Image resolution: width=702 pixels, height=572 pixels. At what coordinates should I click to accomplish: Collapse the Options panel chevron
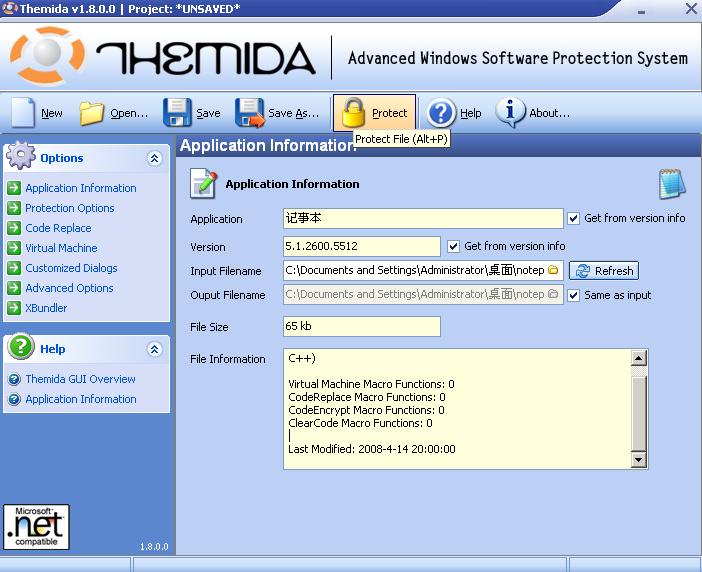click(x=154, y=158)
